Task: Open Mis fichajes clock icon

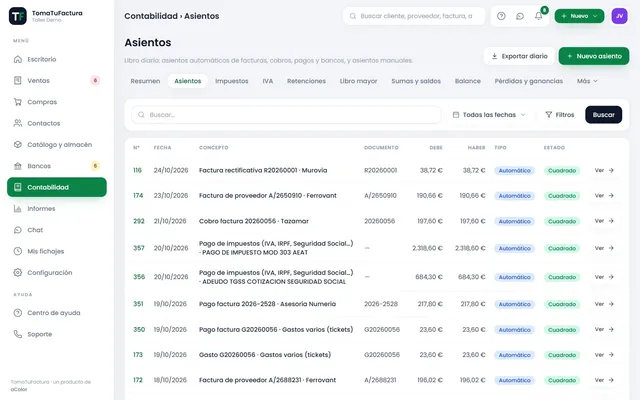Action: 18,251
